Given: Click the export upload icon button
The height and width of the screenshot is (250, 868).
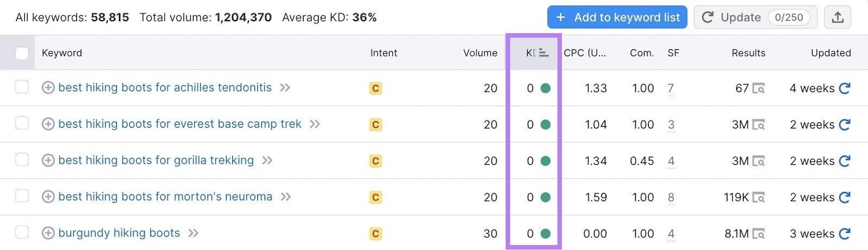Looking at the screenshot, I should click(x=838, y=17).
